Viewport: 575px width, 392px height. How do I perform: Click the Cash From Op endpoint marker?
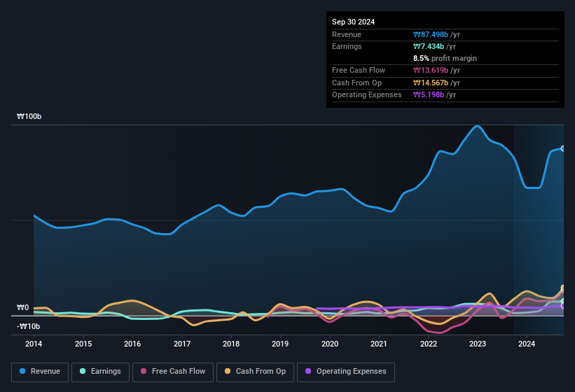tap(563, 288)
